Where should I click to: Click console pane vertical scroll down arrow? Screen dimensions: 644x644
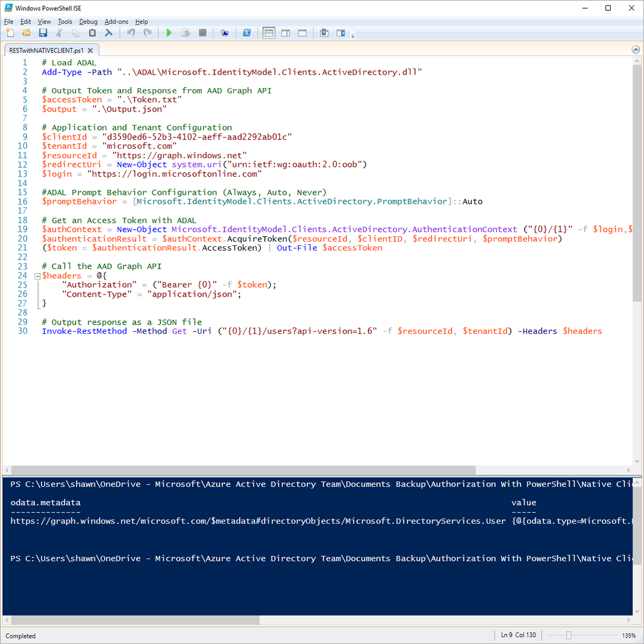637,611
